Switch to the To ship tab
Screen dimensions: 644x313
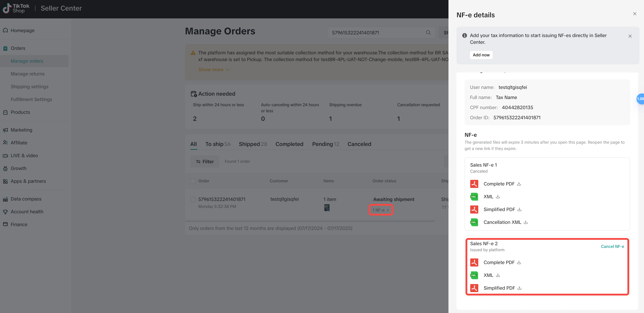point(218,144)
